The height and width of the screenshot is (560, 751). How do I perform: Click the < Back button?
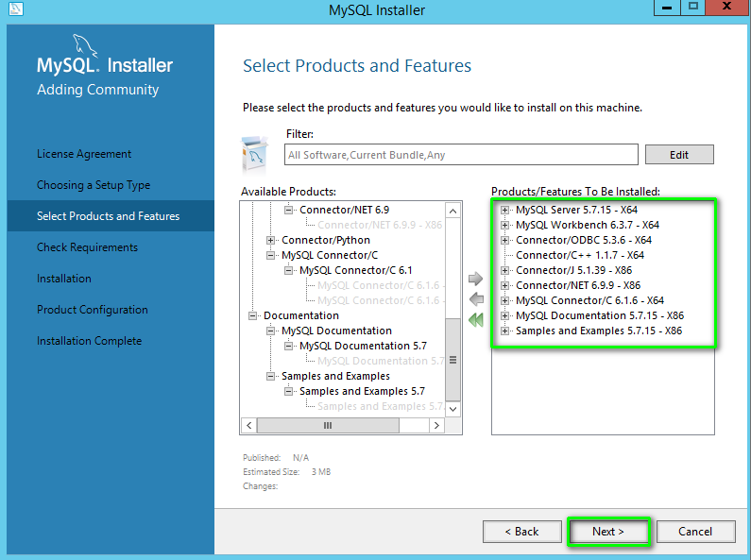[x=521, y=532]
